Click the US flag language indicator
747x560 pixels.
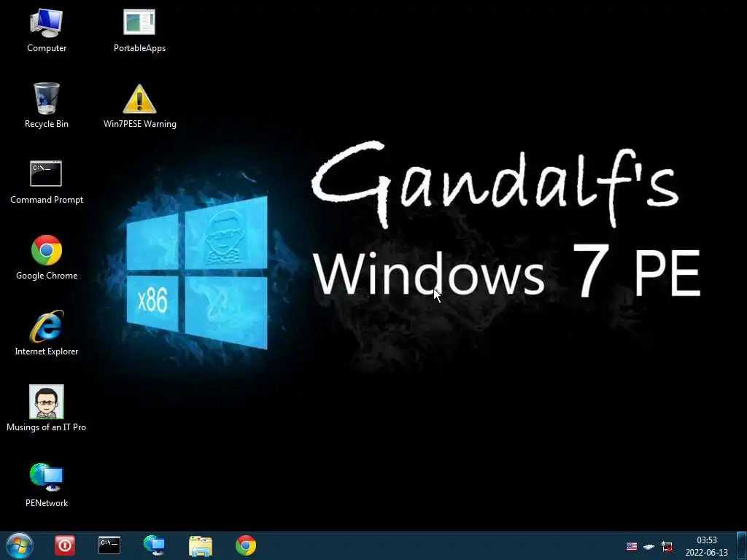632,546
